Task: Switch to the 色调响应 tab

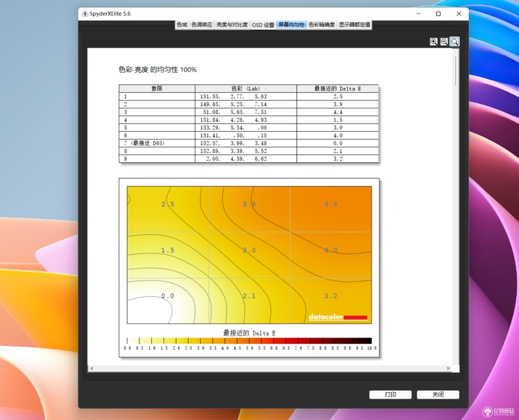Action: [202, 25]
